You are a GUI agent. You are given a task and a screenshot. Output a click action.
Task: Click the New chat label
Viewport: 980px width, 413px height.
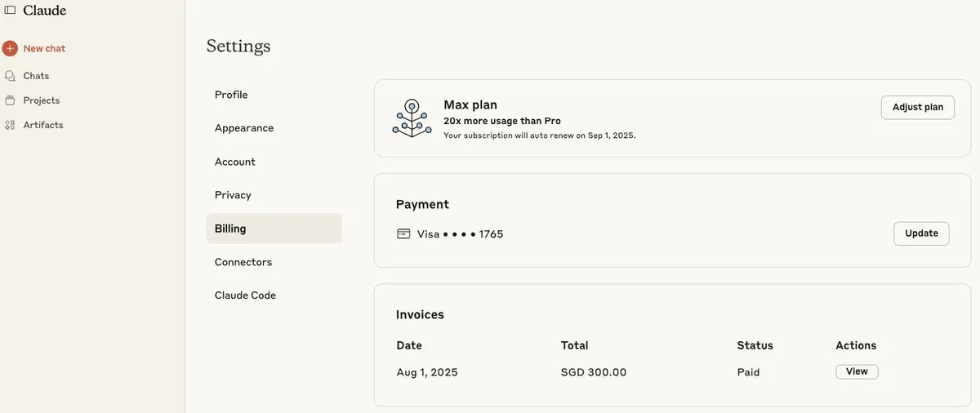(44, 49)
